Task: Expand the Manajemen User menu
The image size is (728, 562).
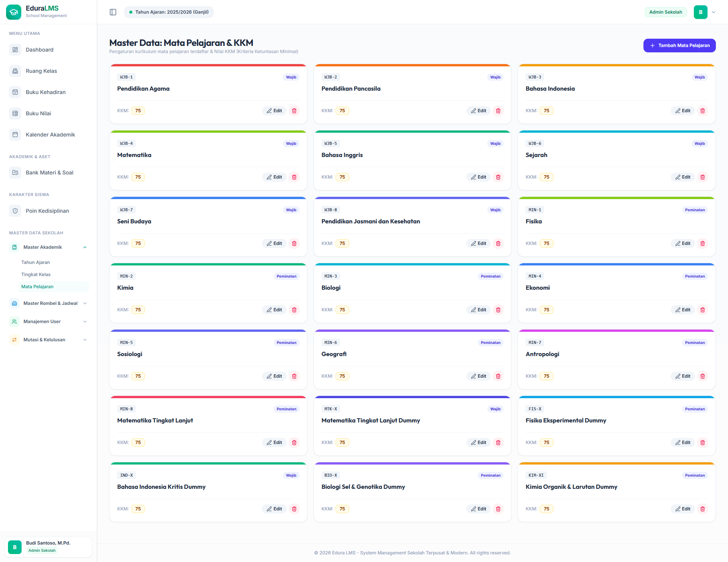Action: pos(85,322)
